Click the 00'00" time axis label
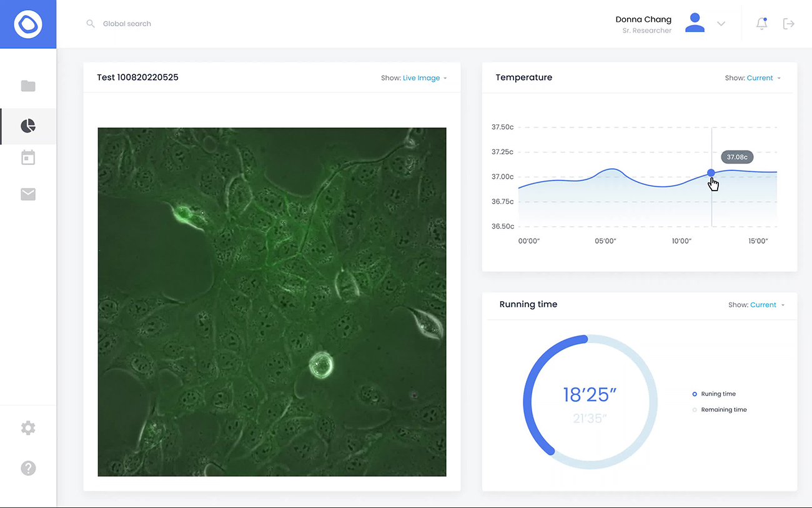The width and height of the screenshot is (812, 508). coord(529,241)
